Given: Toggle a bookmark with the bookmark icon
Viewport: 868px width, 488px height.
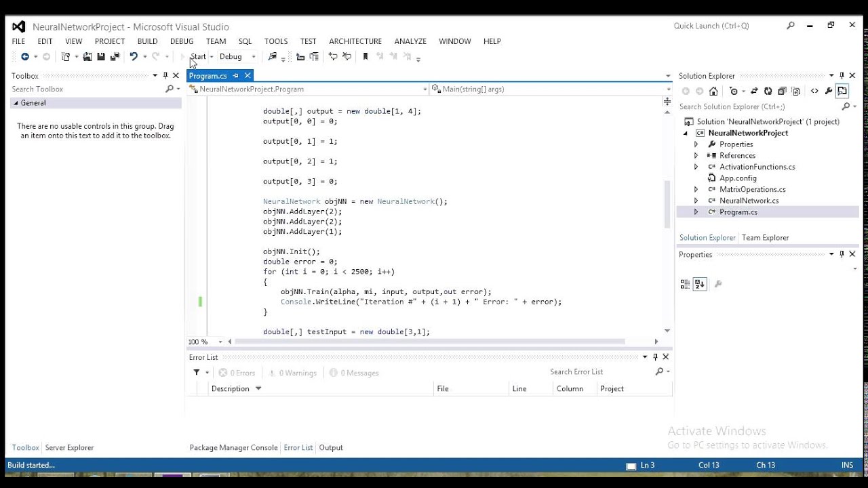Looking at the screenshot, I should tap(366, 57).
